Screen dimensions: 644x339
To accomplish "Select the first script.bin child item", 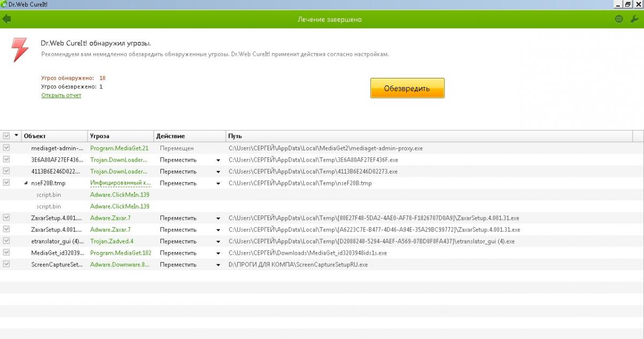I will [49, 194].
